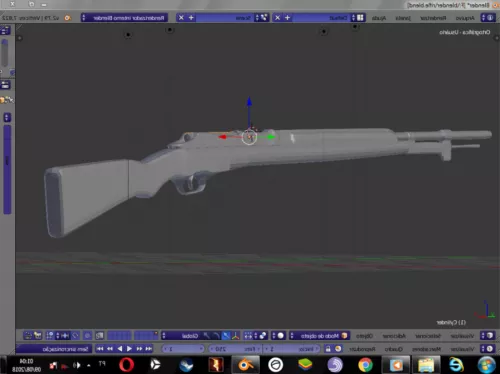
Task: Open the 3D View editor type selector
Action: coord(488,336)
